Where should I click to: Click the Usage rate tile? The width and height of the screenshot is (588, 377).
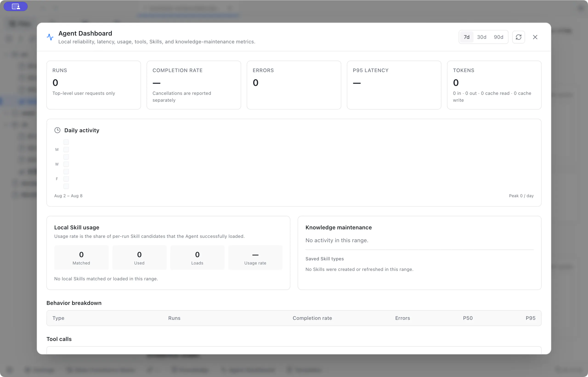pos(255,258)
